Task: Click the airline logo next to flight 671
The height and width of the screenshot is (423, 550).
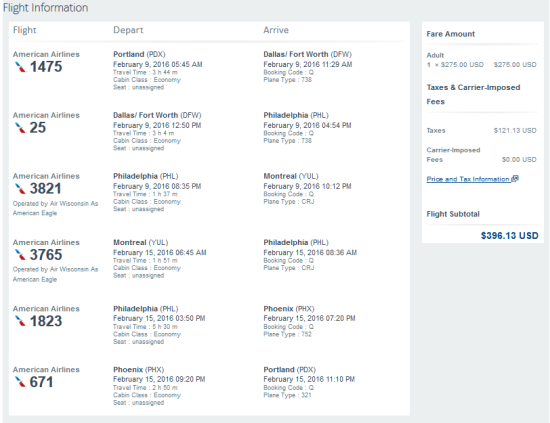Action: pyautogui.click(x=20, y=382)
